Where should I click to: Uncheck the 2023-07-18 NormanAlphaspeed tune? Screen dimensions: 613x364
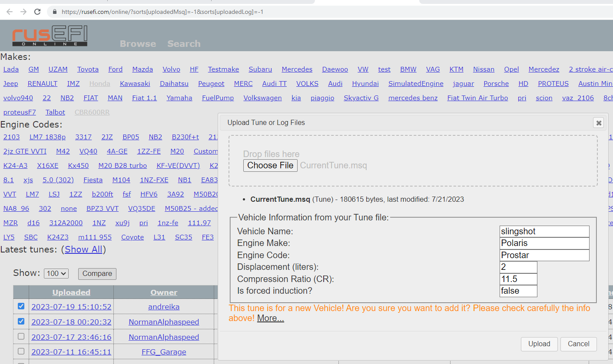click(20, 321)
